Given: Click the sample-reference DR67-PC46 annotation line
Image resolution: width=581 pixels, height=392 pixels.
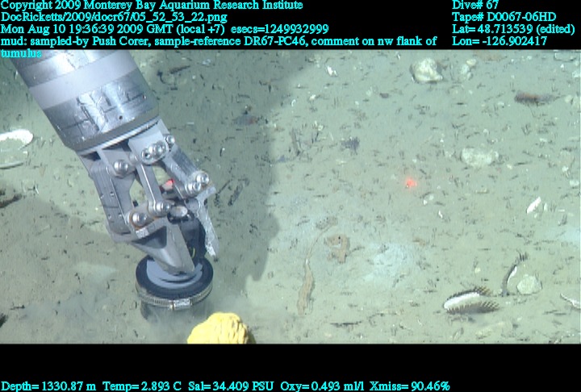Looking at the screenshot, I should pyautogui.click(x=219, y=41).
